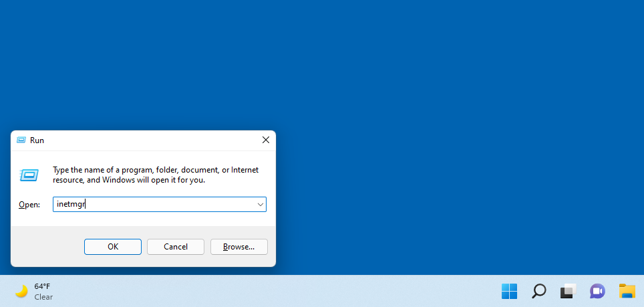Click the moon weather icon

(21, 291)
